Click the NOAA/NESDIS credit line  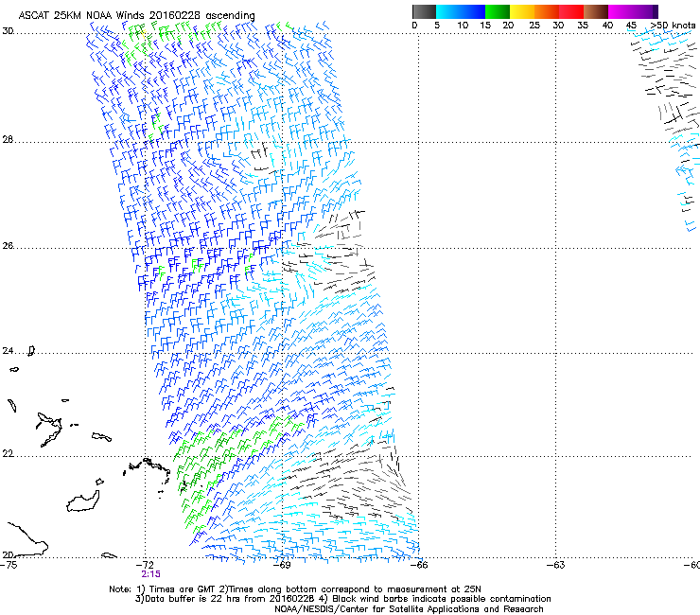(x=409, y=609)
